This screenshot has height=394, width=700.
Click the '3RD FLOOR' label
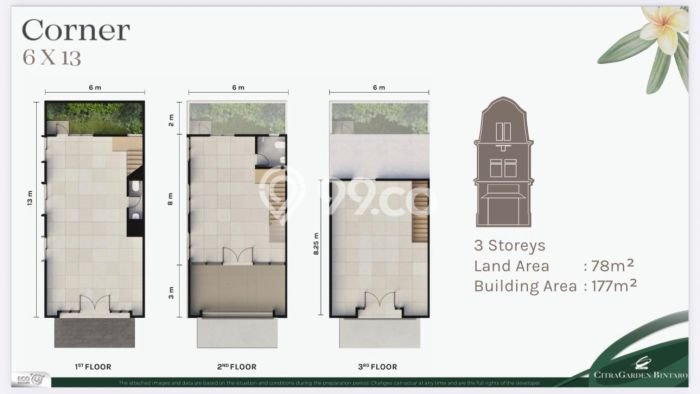pyautogui.click(x=377, y=367)
